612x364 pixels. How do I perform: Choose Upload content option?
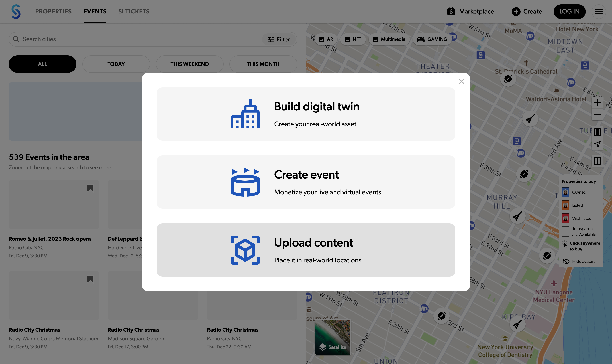306,250
